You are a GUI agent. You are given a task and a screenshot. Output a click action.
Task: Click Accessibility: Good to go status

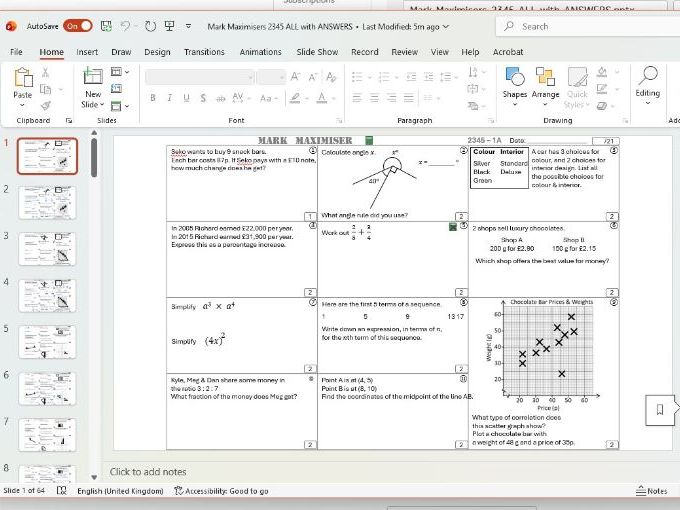(221, 491)
